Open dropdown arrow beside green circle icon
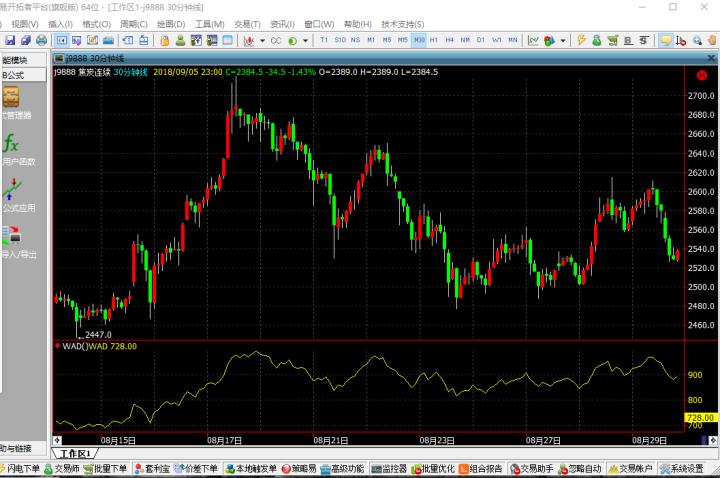The height and width of the screenshot is (478, 720). pos(305,40)
